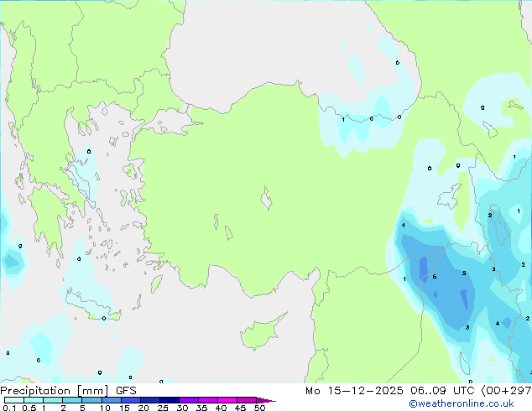
Task: Click the '06..09 UTC' time range text
Action: (442, 391)
